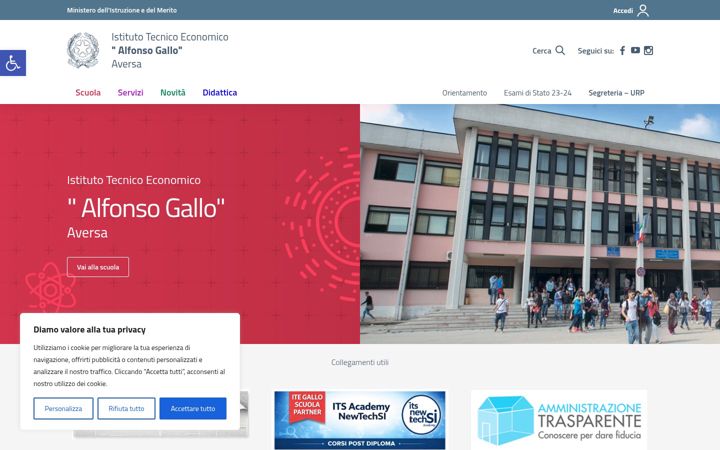Click Personalizza in the cookie banner

pyautogui.click(x=63, y=408)
